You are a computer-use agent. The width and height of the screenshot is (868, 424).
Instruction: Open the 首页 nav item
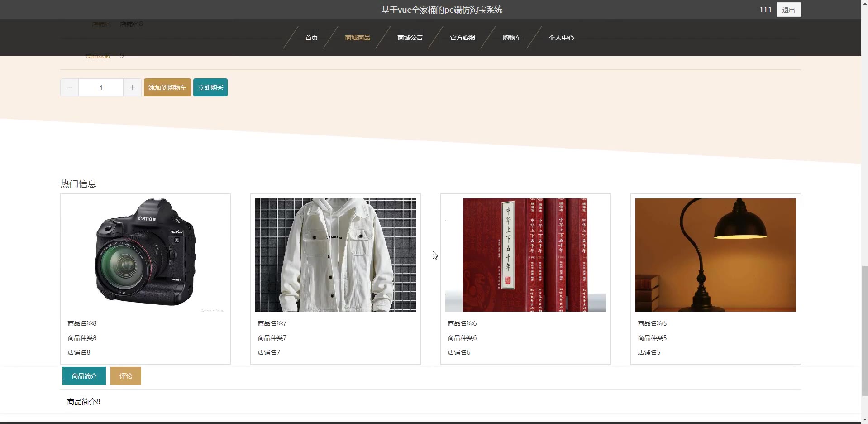311,38
